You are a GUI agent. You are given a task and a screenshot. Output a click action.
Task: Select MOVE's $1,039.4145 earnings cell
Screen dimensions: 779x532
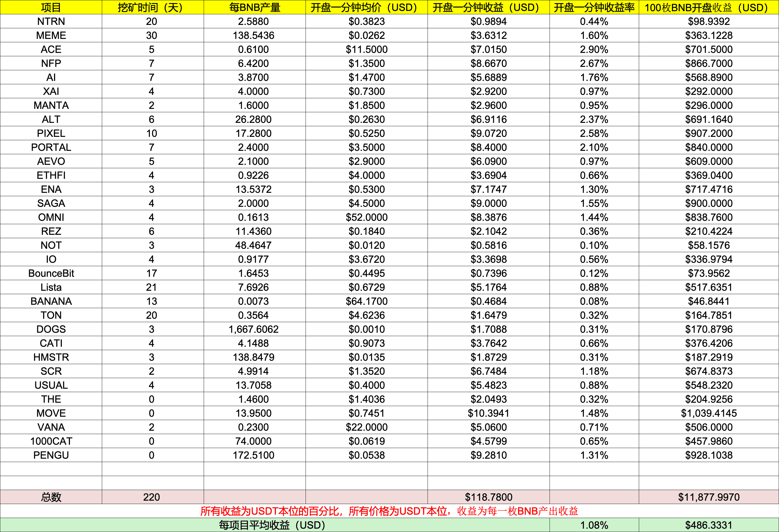pos(708,413)
